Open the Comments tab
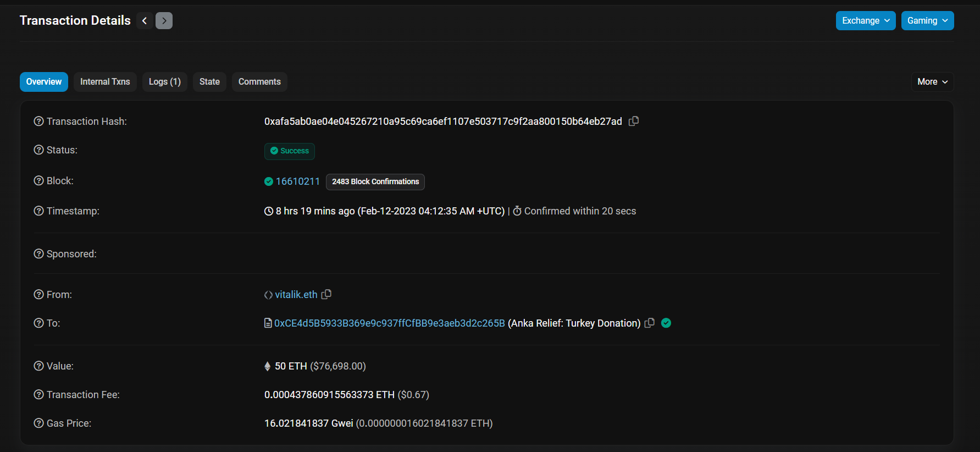The width and height of the screenshot is (980, 452). pyautogui.click(x=259, y=81)
